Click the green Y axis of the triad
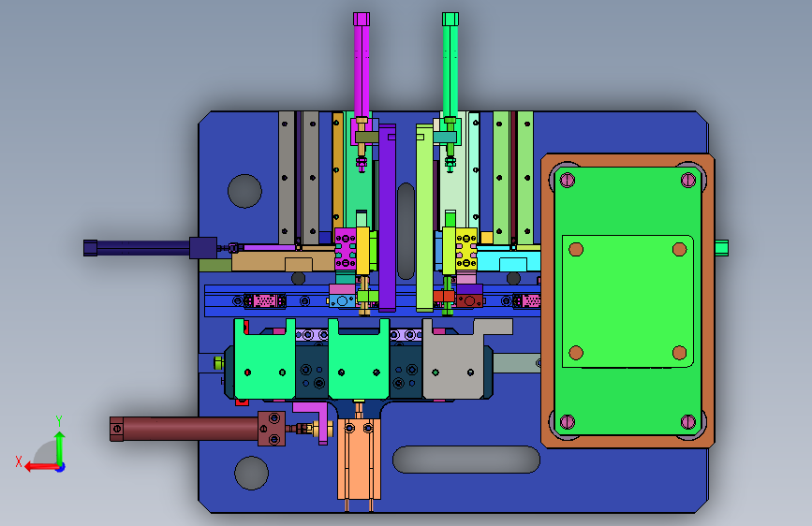The image size is (812, 526). point(59,447)
